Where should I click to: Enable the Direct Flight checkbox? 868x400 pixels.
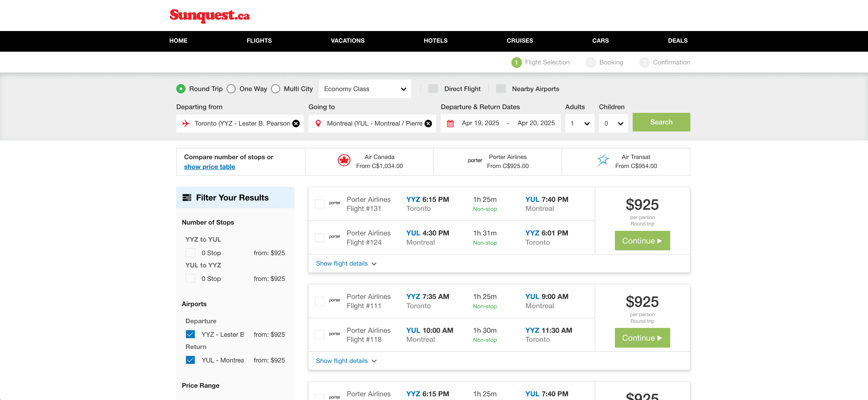click(x=433, y=89)
